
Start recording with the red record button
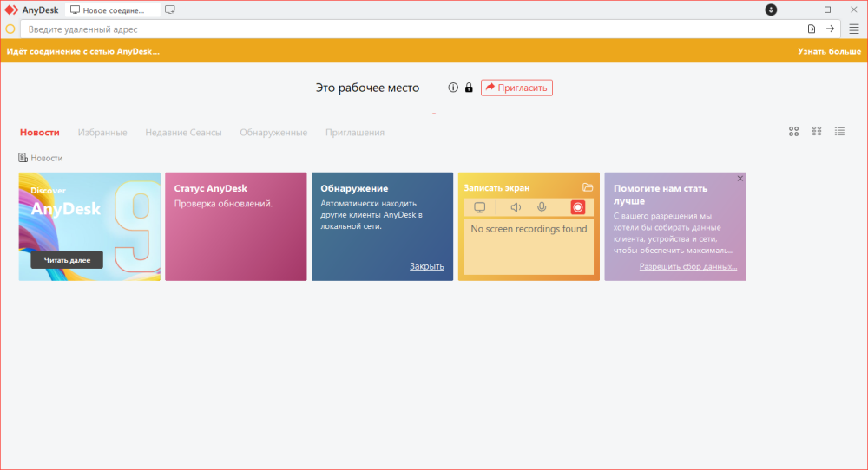point(578,207)
